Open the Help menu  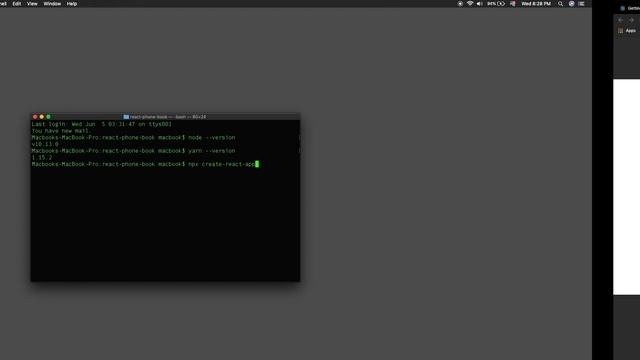tap(72, 4)
